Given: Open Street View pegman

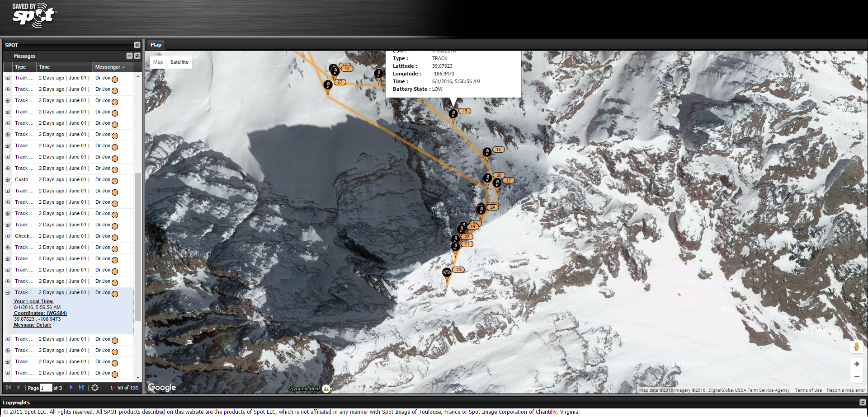Looking at the screenshot, I should (x=856, y=347).
